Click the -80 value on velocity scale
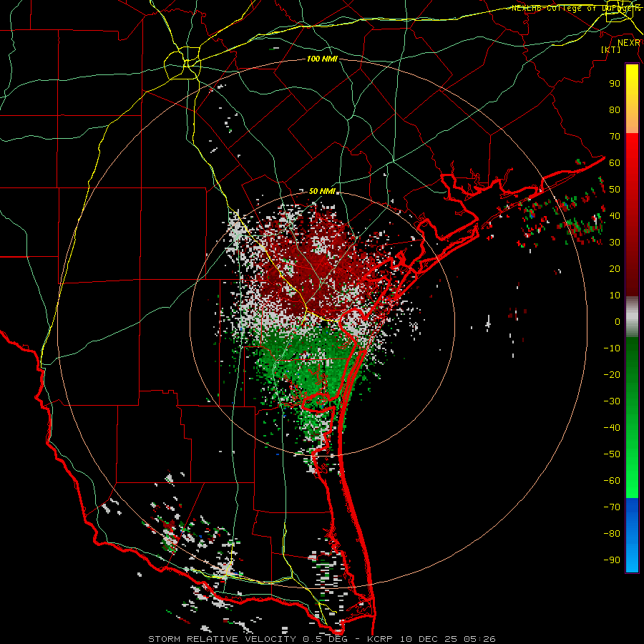The height and width of the screenshot is (644, 644). point(612,534)
